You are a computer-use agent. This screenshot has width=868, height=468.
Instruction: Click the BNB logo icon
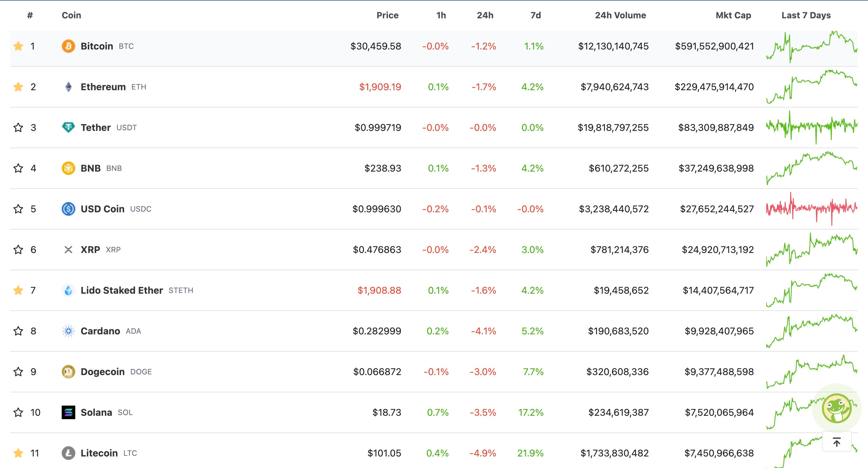click(68, 168)
